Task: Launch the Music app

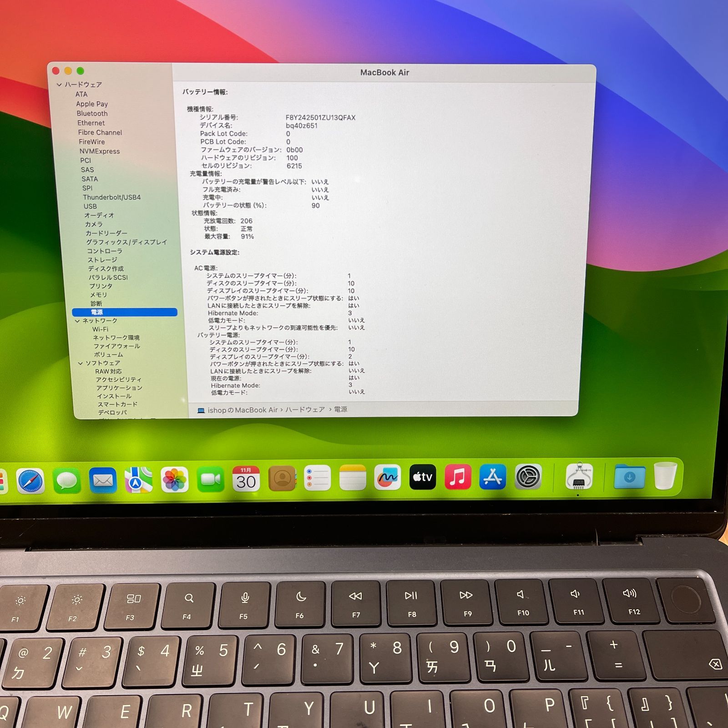Action: (x=457, y=477)
